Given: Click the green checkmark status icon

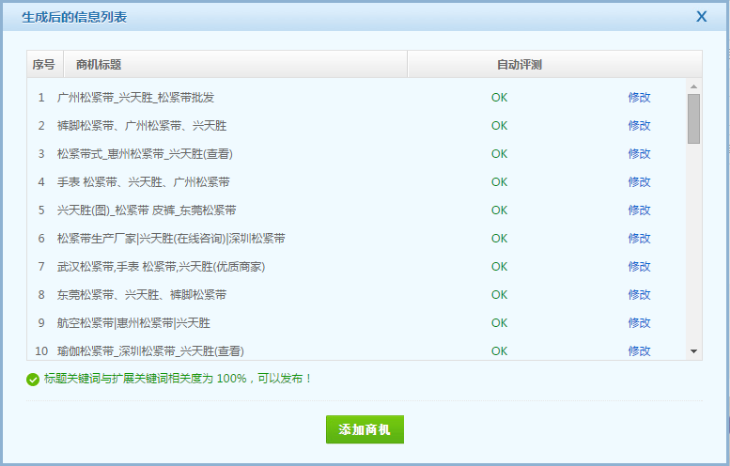Looking at the screenshot, I should coord(33,379).
